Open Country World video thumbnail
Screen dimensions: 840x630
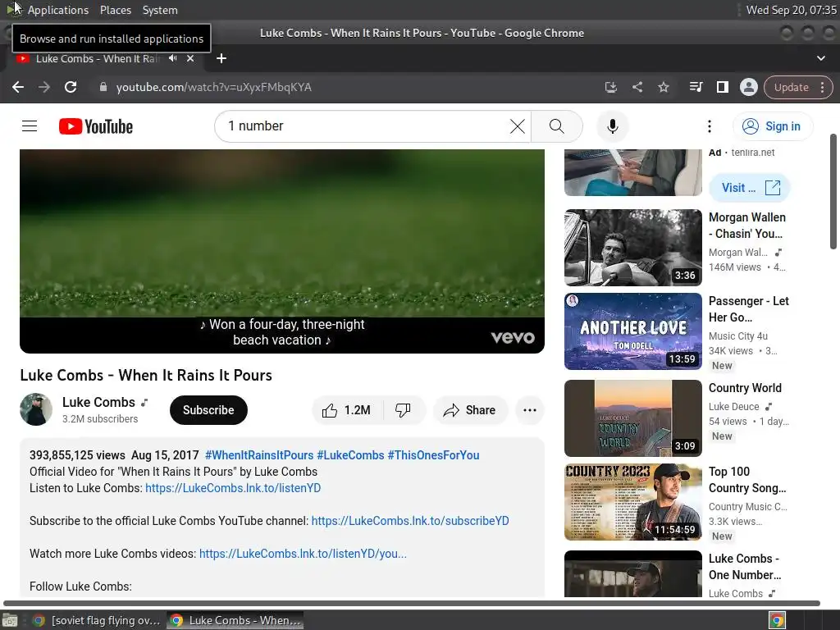632,418
